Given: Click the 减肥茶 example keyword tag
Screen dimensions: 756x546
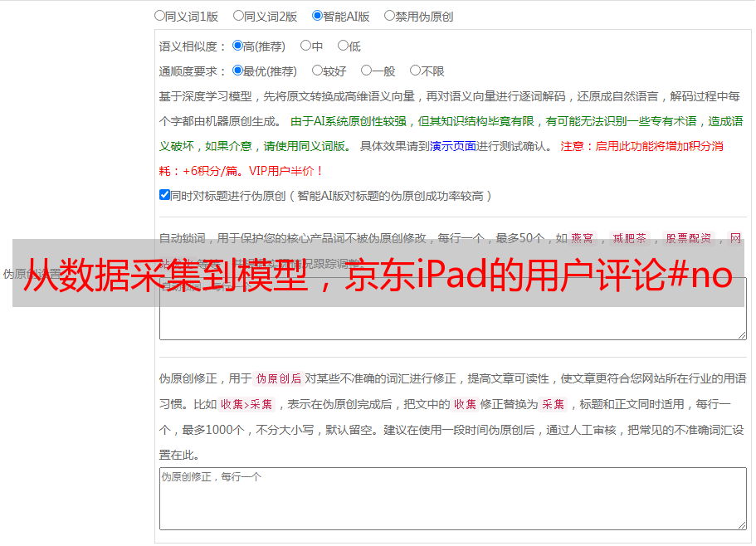Looking at the screenshot, I should (629, 238).
